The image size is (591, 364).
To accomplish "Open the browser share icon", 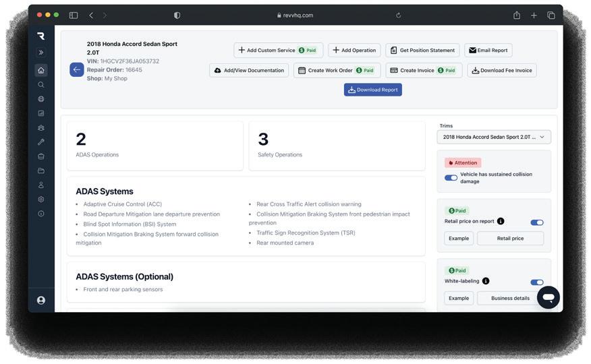I will point(517,15).
